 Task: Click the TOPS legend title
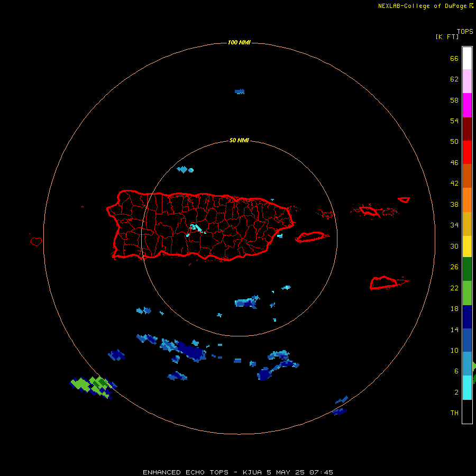[465, 31]
